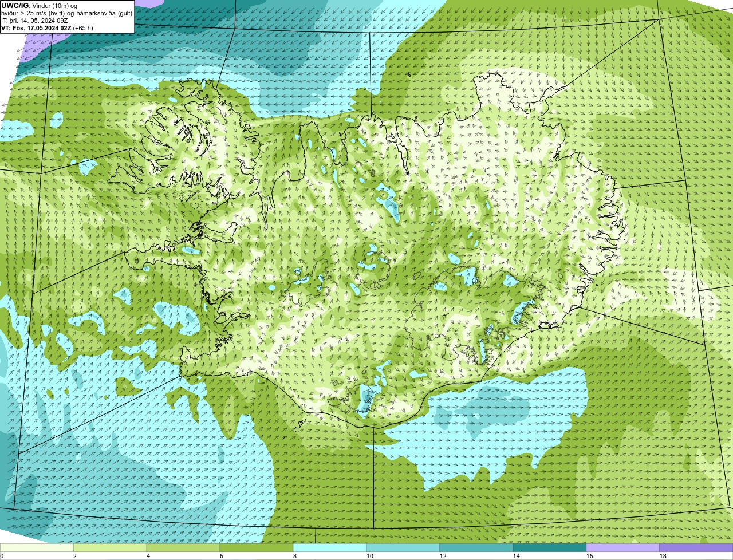733x560 pixels.
Task: Click the '10' tick label on the color scale
Action: [x=370, y=556]
